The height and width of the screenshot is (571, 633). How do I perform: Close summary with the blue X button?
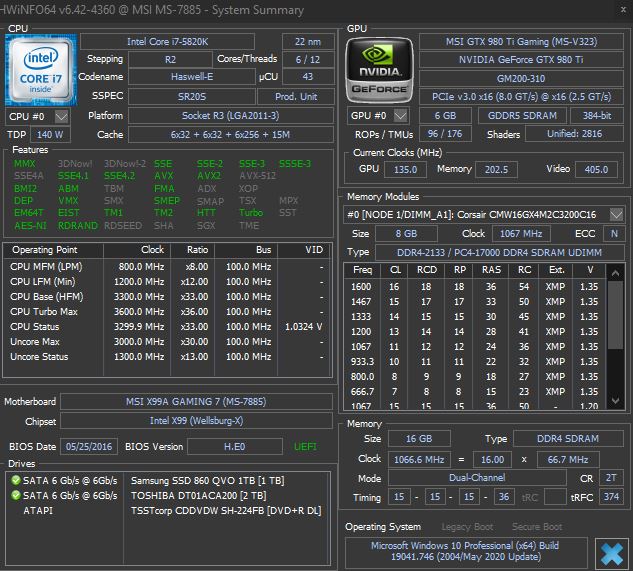click(x=612, y=553)
